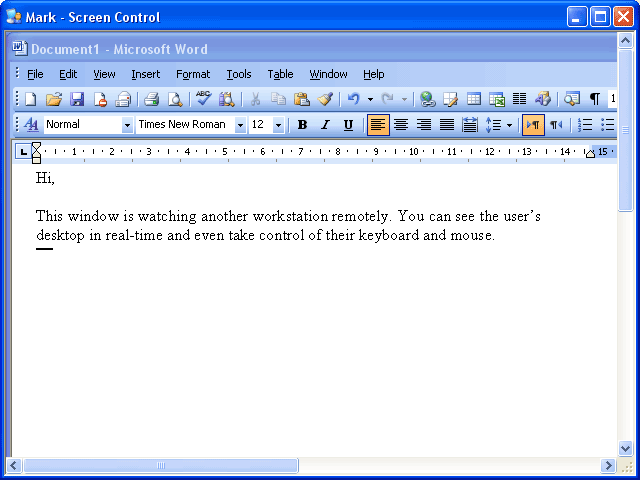Toggle Underline formatting

click(x=348, y=124)
